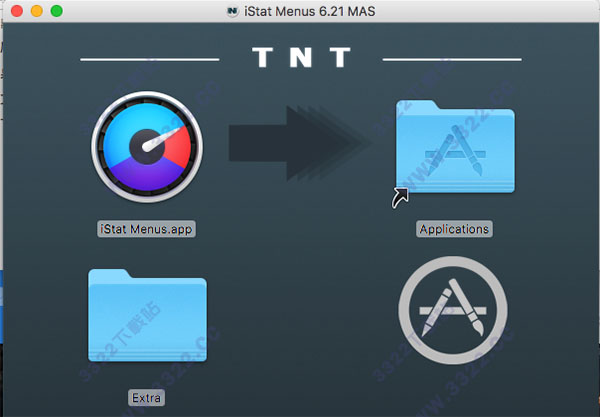Open the Extra folder icon
This screenshot has width=600, height=417.
tap(147, 315)
